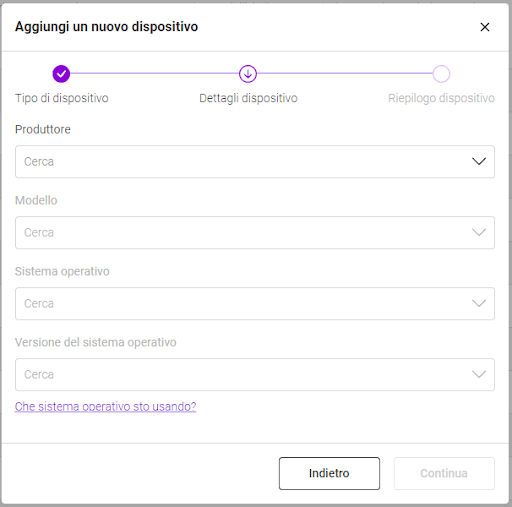Click the empty Riepilogo step circle
This screenshot has width=512, height=507.
(441, 74)
